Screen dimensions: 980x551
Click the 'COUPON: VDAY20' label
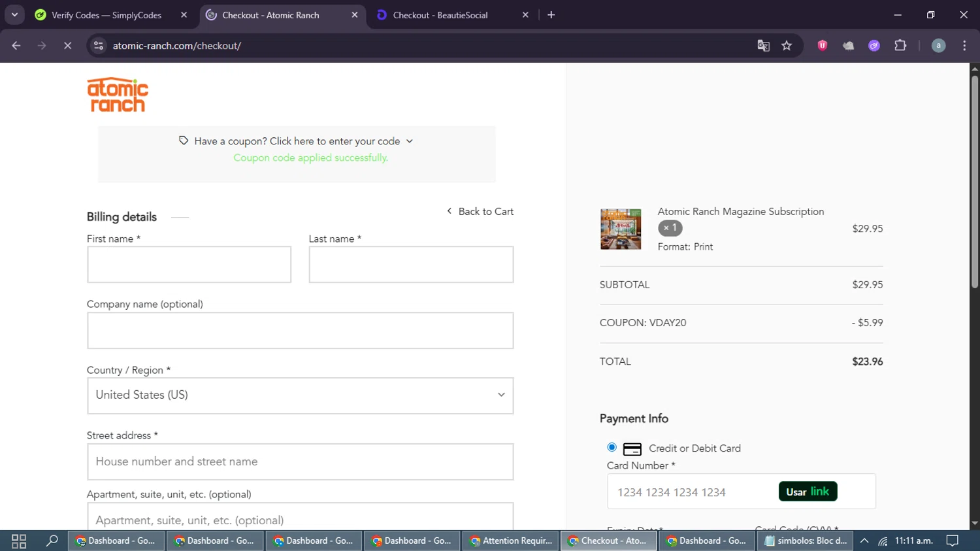[643, 323]
